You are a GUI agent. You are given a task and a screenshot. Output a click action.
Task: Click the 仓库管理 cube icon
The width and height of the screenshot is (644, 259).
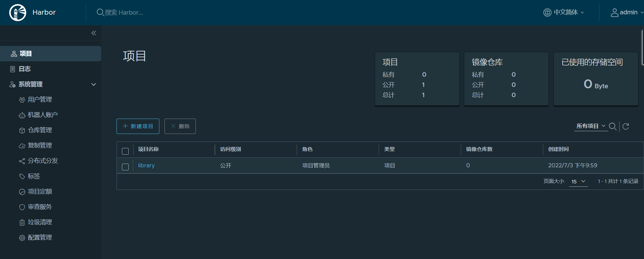click(22, 131)
